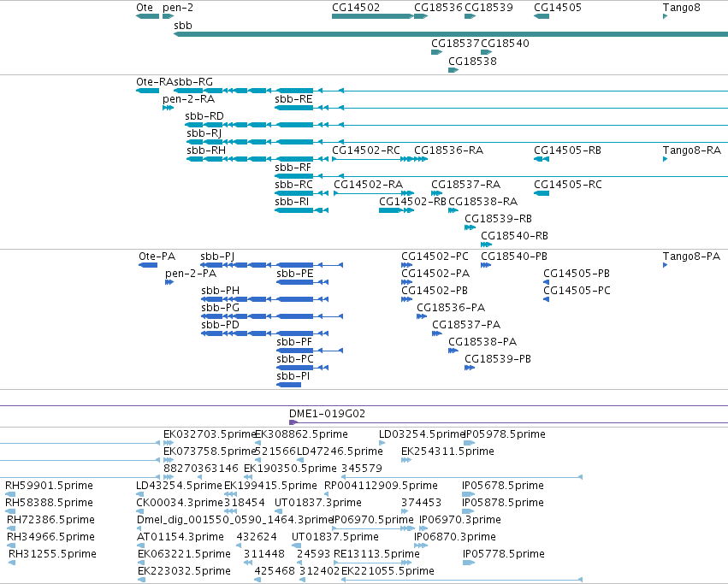Click the CG18539-PB protein label

tap(498, 359)
